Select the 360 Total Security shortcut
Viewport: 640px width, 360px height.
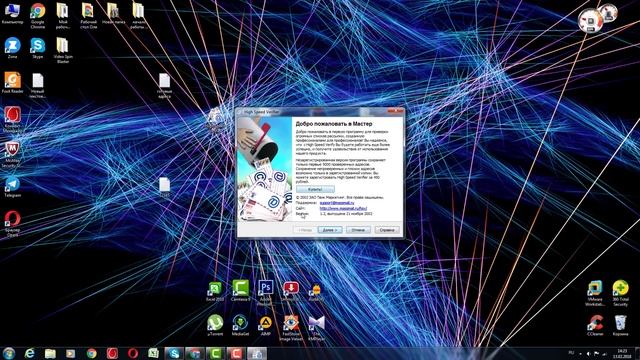pos(620,293)
